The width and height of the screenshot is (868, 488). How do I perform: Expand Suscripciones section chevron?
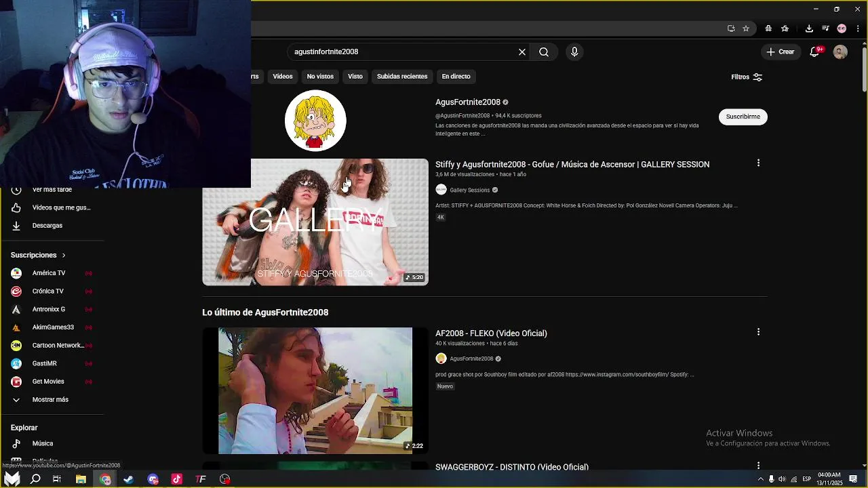pyautogui.click(x=64, y=256)
